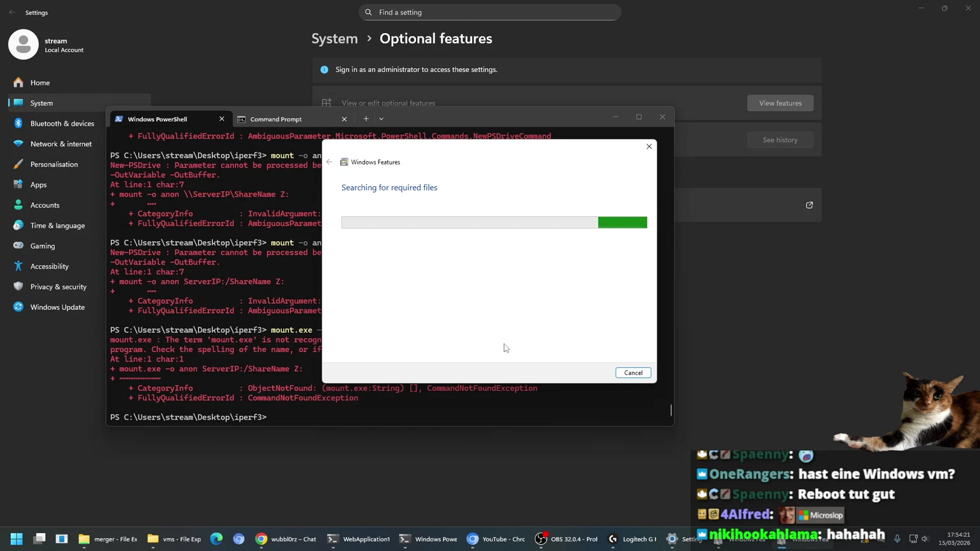Open See history for optional features
The width and height of the screenshot is (980, 551).
[x=780, y=140]
